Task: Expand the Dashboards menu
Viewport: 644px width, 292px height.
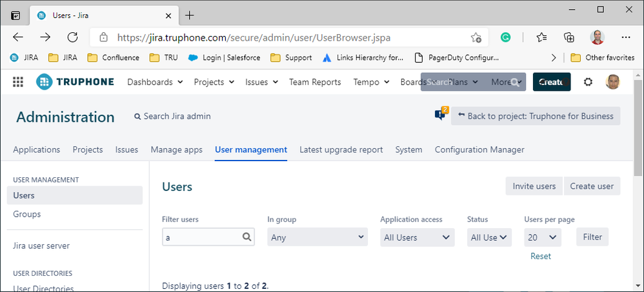Action: (x=155, y=82)
